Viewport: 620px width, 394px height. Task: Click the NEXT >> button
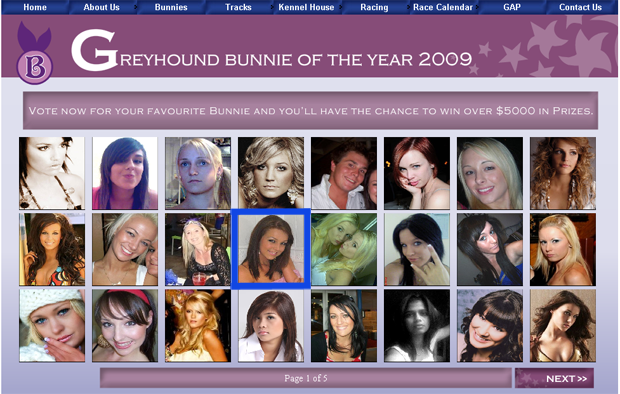coord(554,378)
